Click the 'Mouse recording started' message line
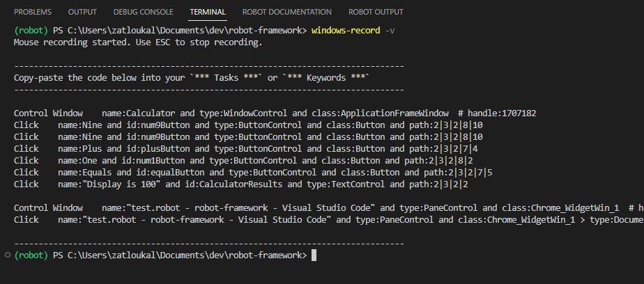644x284 pixels. [138, 42]
